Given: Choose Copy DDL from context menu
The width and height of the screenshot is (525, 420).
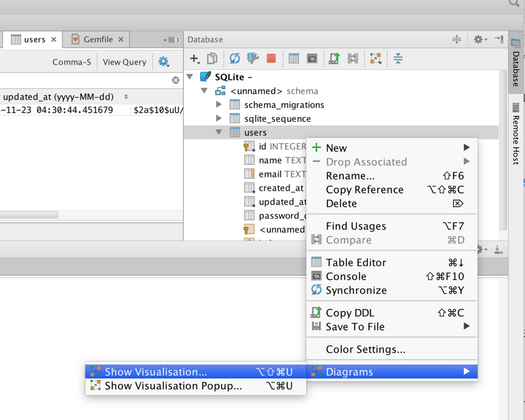Looking at the screenshot, I should coord(392,313).
